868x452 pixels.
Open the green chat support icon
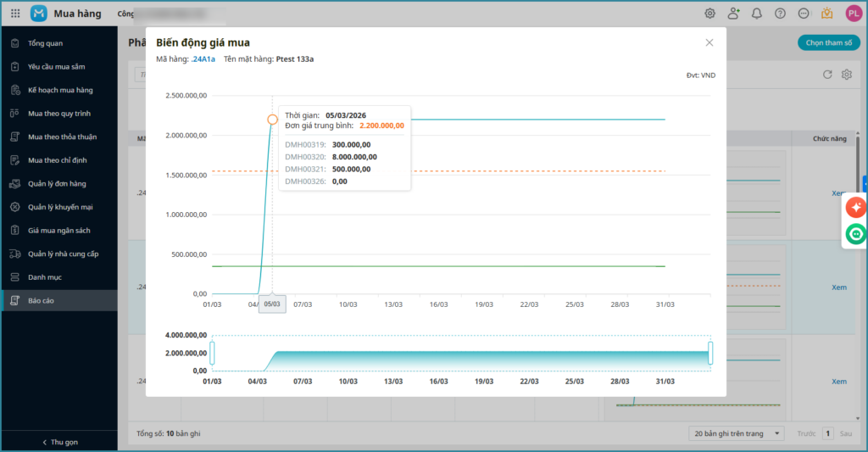pos(855,234)
